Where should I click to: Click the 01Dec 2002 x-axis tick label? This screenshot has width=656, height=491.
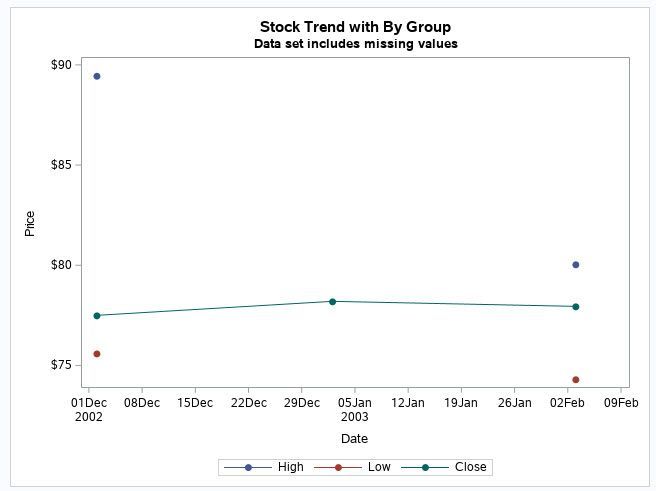click(89, 409)
